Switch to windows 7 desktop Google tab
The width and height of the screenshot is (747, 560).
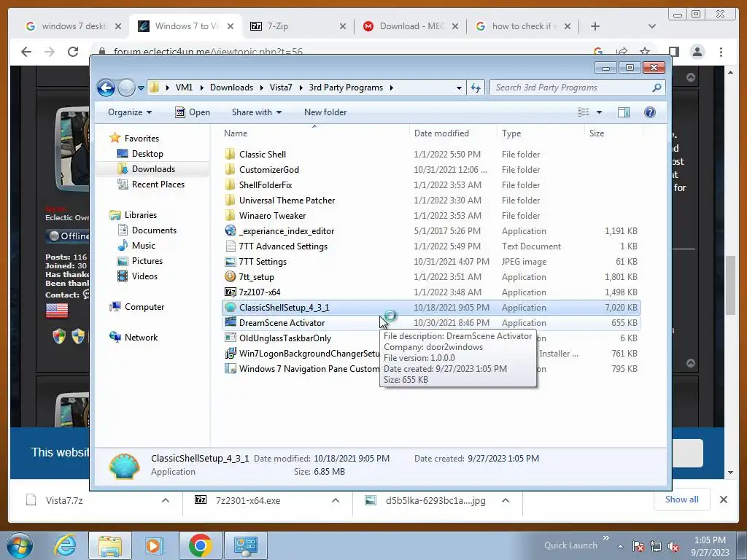coord(72,26)
